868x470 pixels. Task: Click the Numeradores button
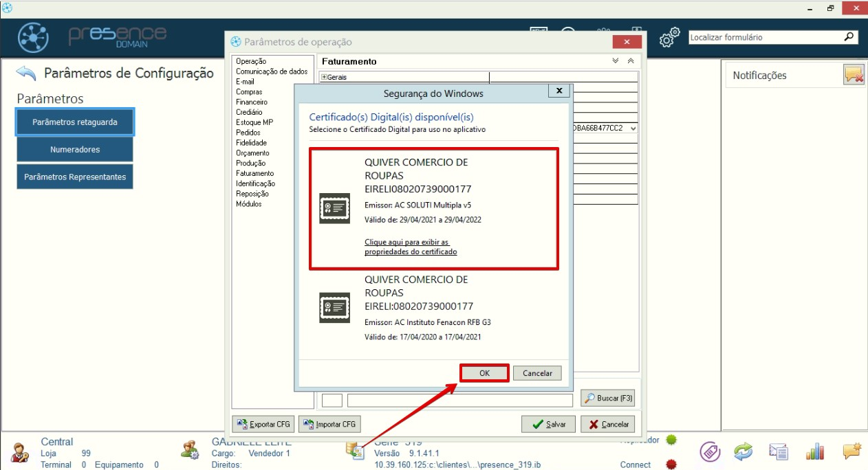point(75,149)
